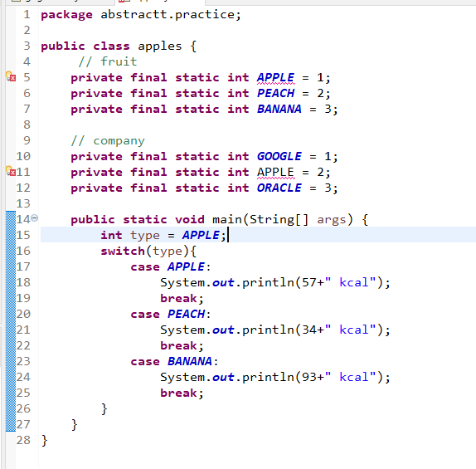Click closing brace on line 26
476x469 pixels.
(x=104, y=408)
